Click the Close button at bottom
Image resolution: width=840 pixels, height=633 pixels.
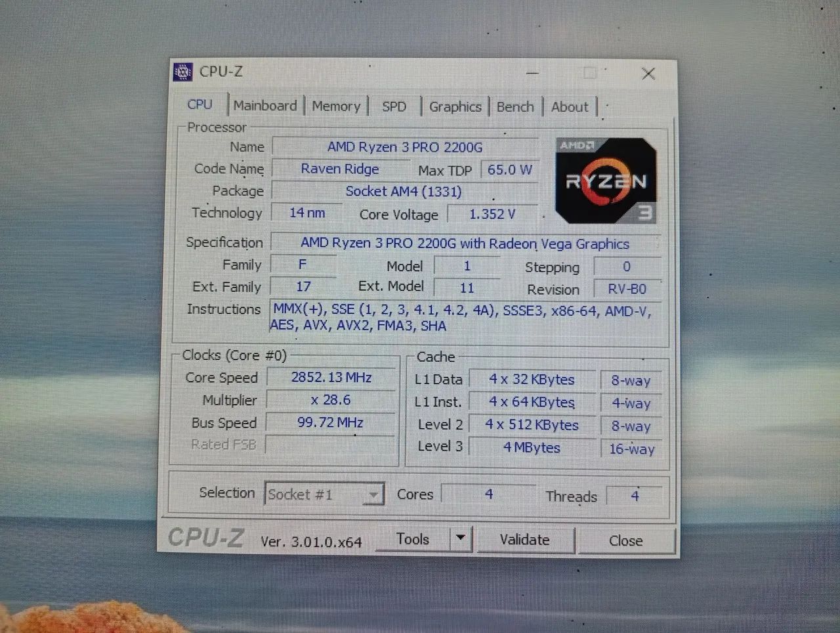(x=625, y=540)
